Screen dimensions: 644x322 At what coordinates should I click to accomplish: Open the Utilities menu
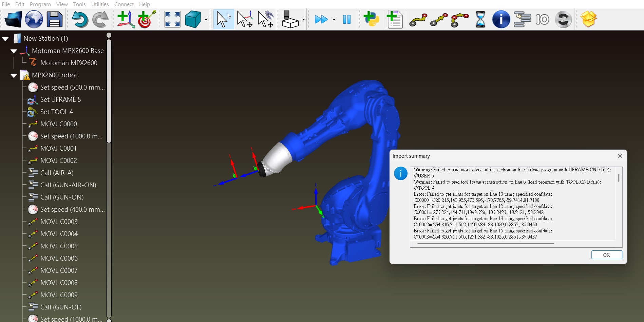click(100, 4)
